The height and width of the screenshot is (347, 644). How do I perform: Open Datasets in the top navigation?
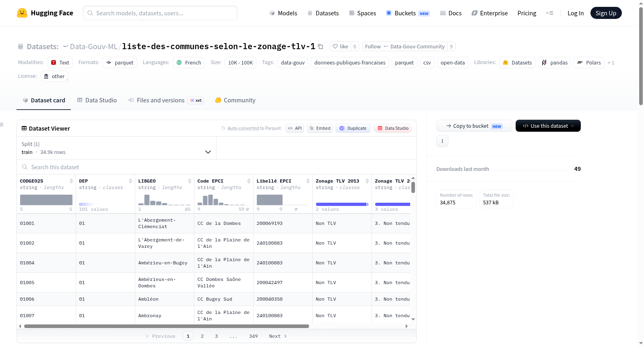click(x=323, y=13)
